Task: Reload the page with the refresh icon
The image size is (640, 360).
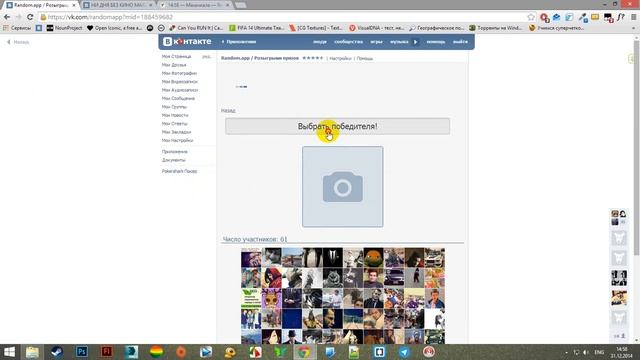Action: click(x=30, y=17)
